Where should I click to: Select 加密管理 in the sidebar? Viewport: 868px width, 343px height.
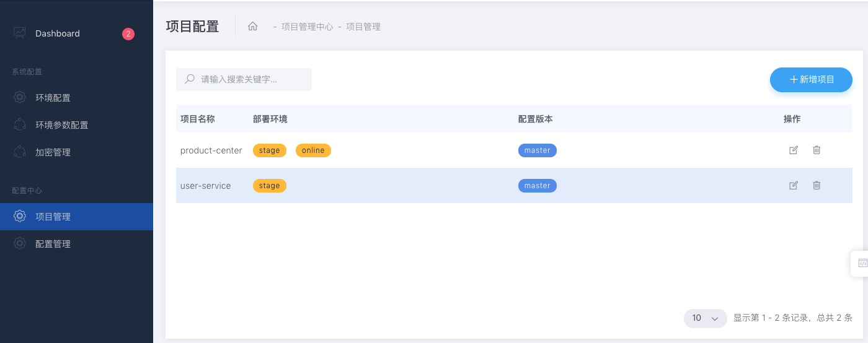(x=53, y=152)
